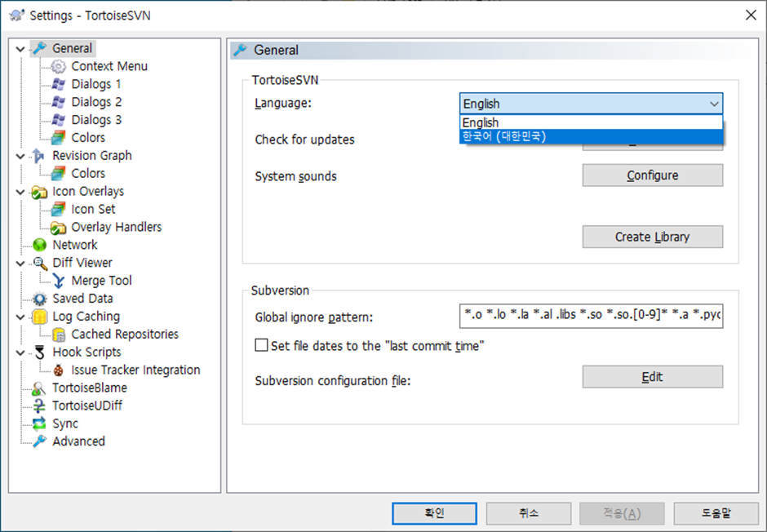Click the Hook Scripts hook icon
The width and height of the screenshot is (767, 532).
coord(40,352)
